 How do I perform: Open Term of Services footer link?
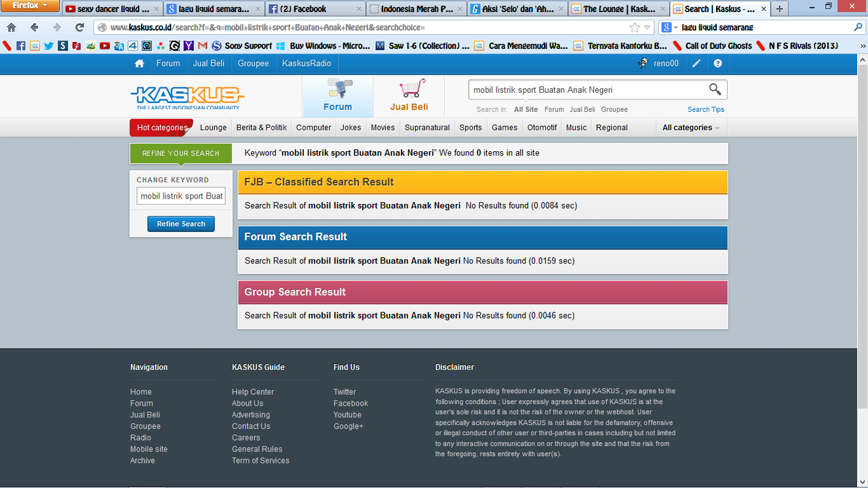coord(260,460)
